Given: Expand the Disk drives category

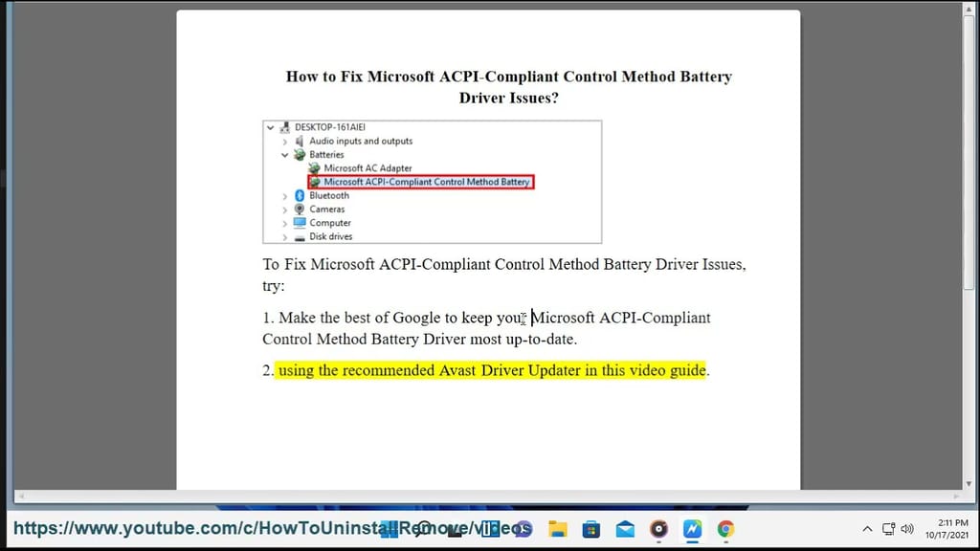Looking at the screenshot, I should point(283,236).
